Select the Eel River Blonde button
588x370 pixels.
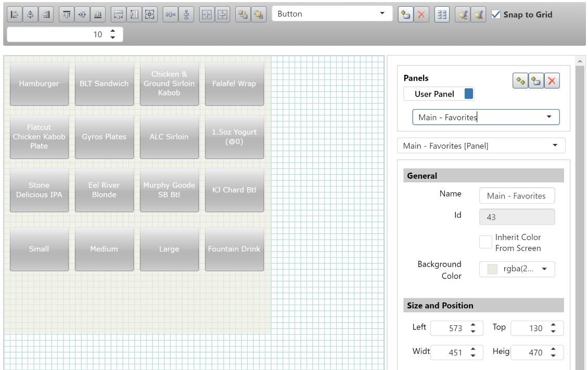click(104, 190)
